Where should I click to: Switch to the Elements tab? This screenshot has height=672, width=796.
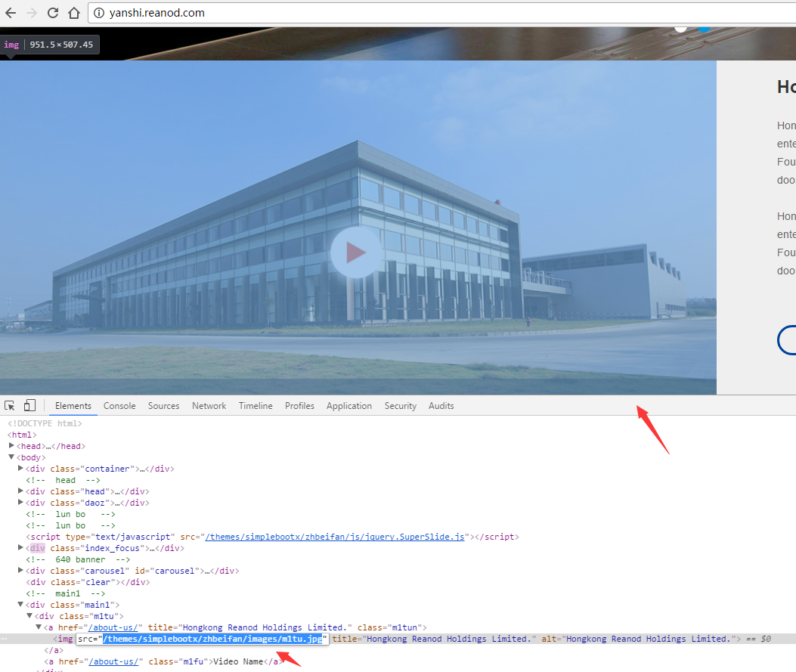click(x=73, y=405)
